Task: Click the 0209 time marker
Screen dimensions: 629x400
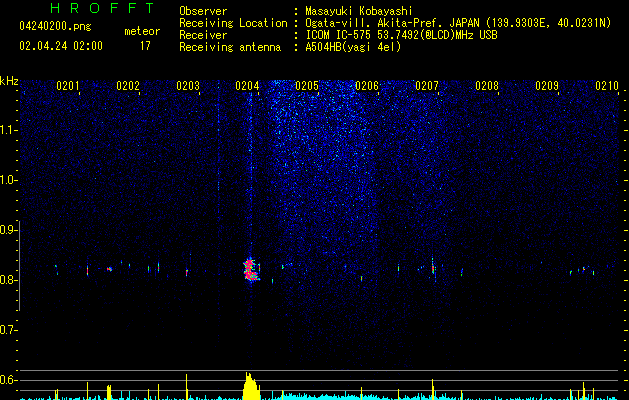Action: tap(547, 86)
